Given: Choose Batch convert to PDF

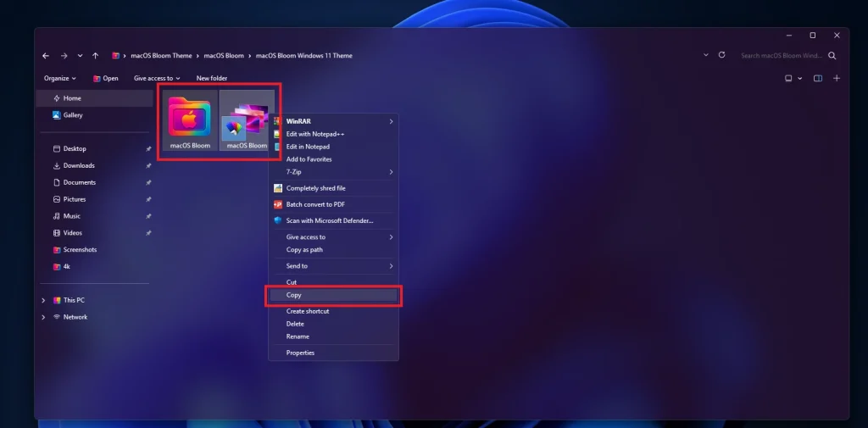Looking at the screenshot, I should [333, 205].
